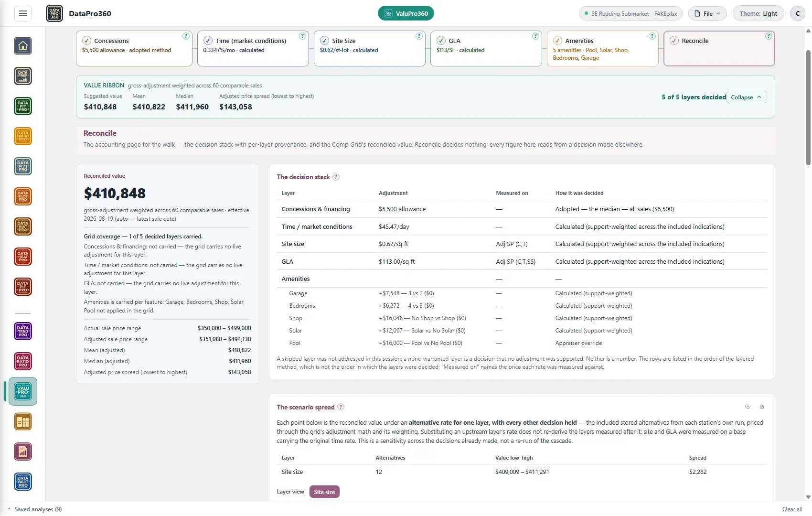Open the Concessions step card
The image size is (812, 516).
(134, 49)
